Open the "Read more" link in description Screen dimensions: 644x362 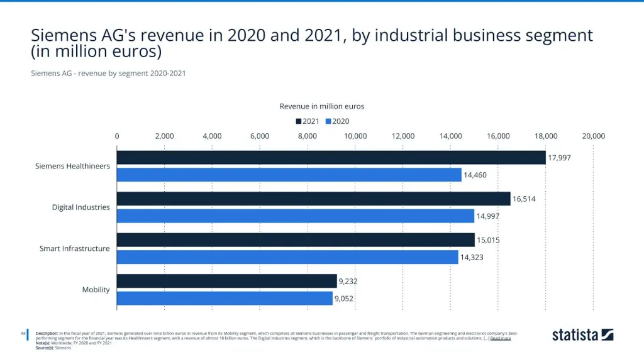coord(500,338)
